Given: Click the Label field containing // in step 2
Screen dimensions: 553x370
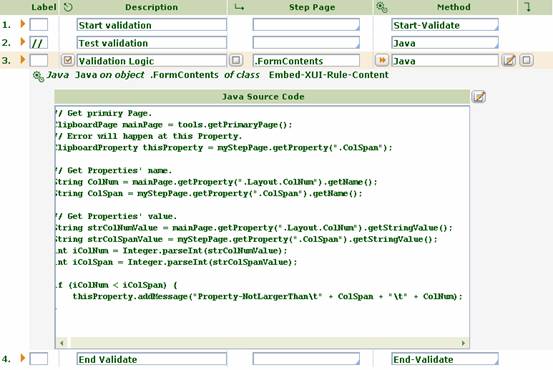Looking at the screenshot, I should (x=38, y=43).
